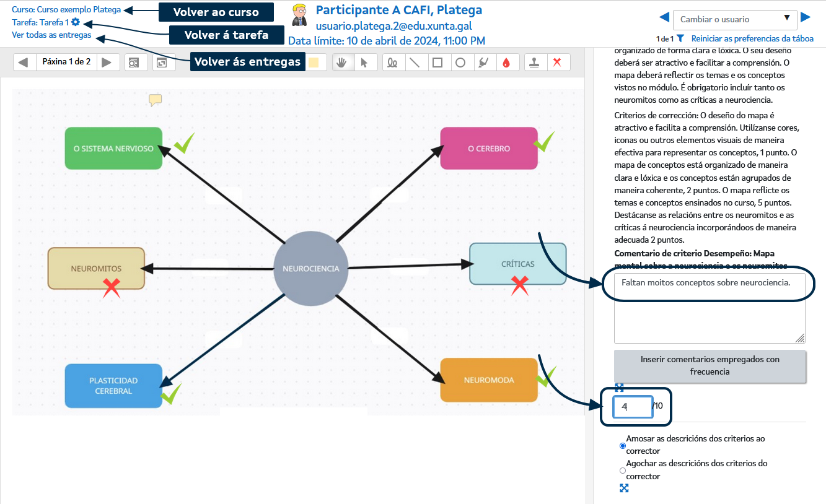Select 'Agochar as descricións dos criterios' radio
The height and width of the screenshot is (504, 826).
coord(623,471)
